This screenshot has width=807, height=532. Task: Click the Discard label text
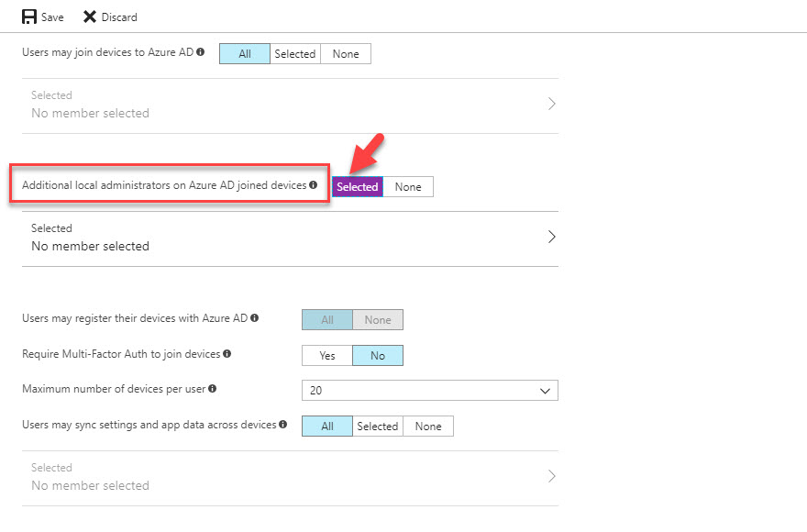click(x=119, y=17)
